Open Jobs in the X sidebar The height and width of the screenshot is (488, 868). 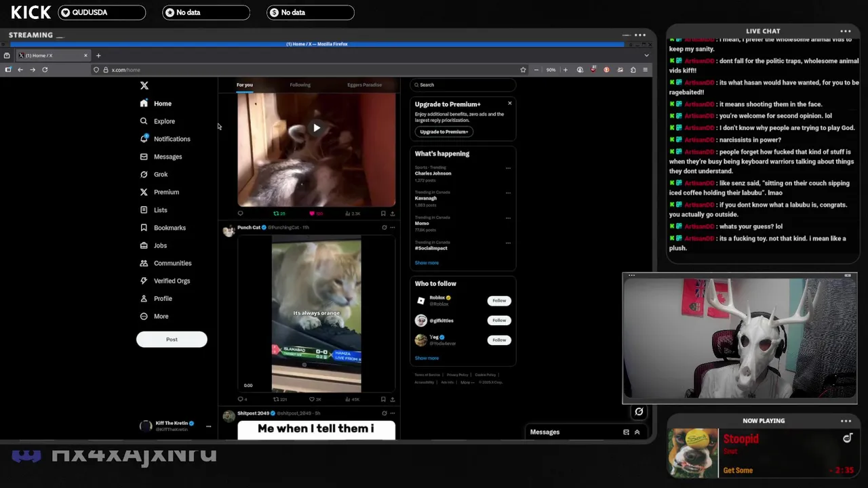153,245
